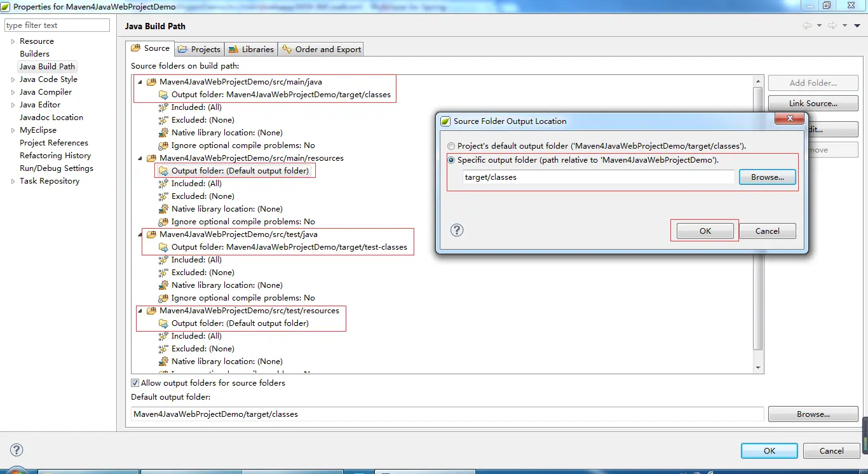This screenshot has width=868, height=474.
Task: Click the Included filter icon under src/main/resources
Action: point(163,184)
